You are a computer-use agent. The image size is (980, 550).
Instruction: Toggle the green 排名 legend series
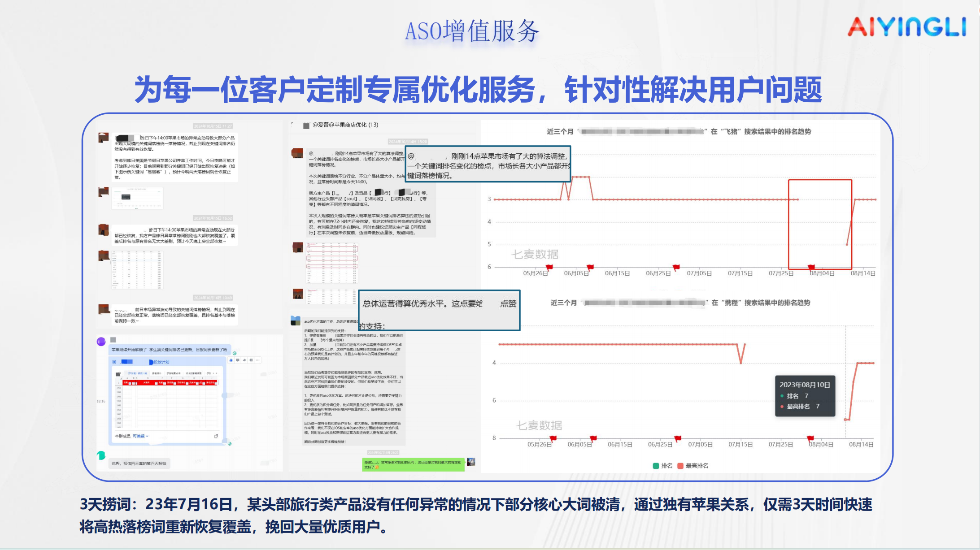point(662,466)
